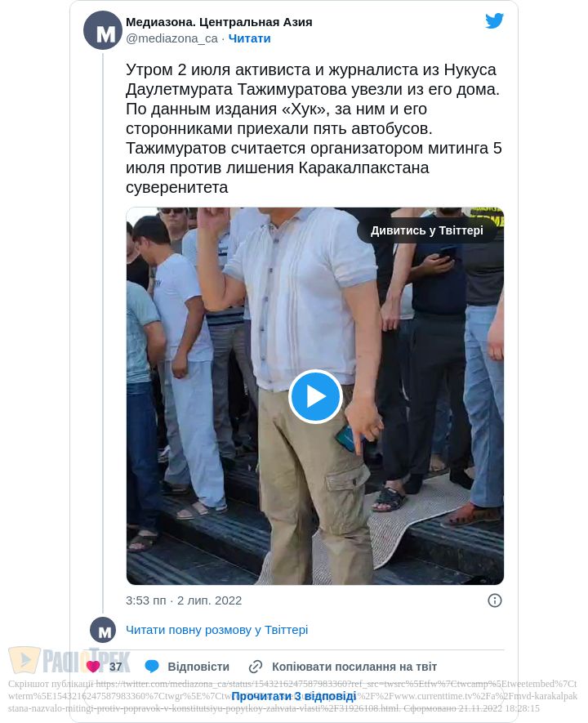588x723 pixels.
Task: Click Читати повну розмову у Твіттері
Action: point(217,630)
